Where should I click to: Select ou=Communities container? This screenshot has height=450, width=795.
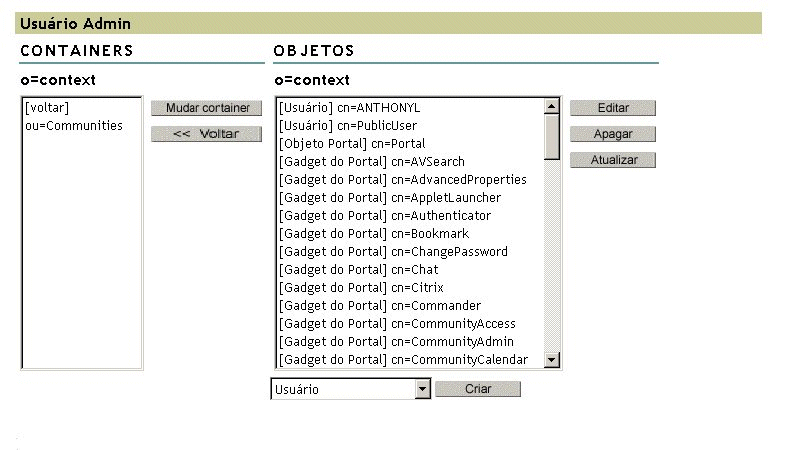(x=74, y=126)
